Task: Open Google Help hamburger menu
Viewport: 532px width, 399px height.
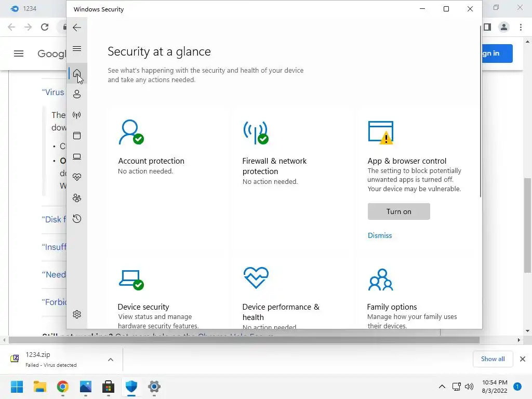Action: click(x=19, y=54)
